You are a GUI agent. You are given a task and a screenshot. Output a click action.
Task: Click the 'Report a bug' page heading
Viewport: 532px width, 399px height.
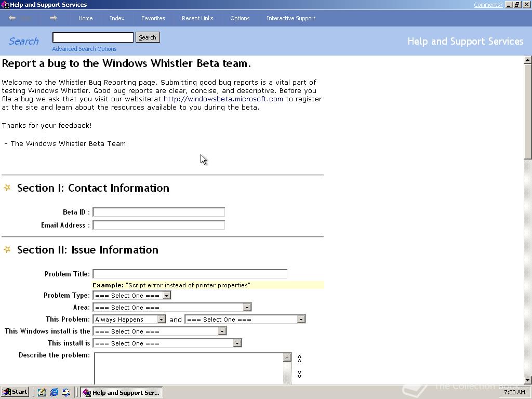pyautogui.click(x=126, y=63)
